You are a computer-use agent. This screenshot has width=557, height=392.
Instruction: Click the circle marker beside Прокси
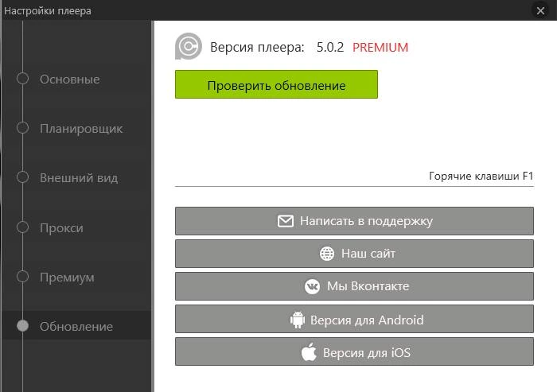22,227
